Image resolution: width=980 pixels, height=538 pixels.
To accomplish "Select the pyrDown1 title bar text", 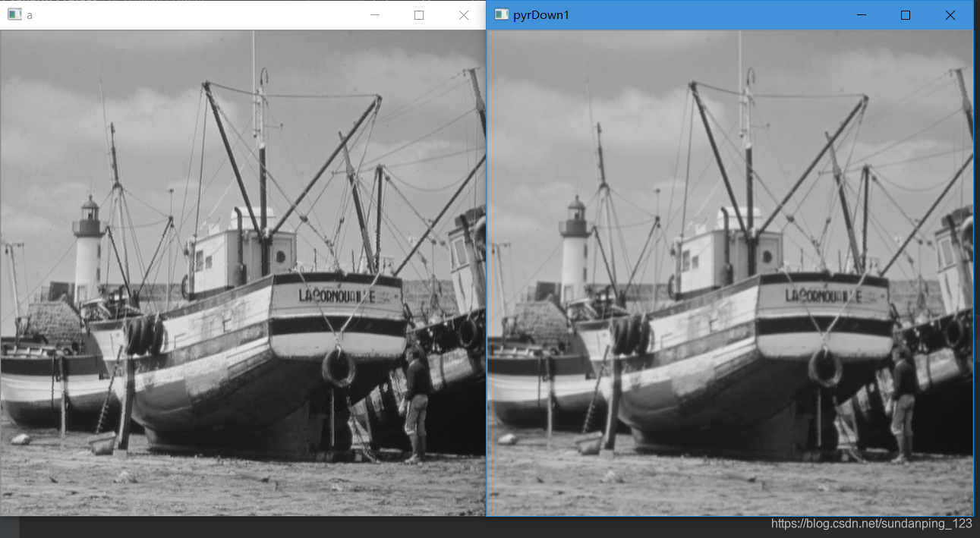I will pyautogui.click(x=541, y=15).
